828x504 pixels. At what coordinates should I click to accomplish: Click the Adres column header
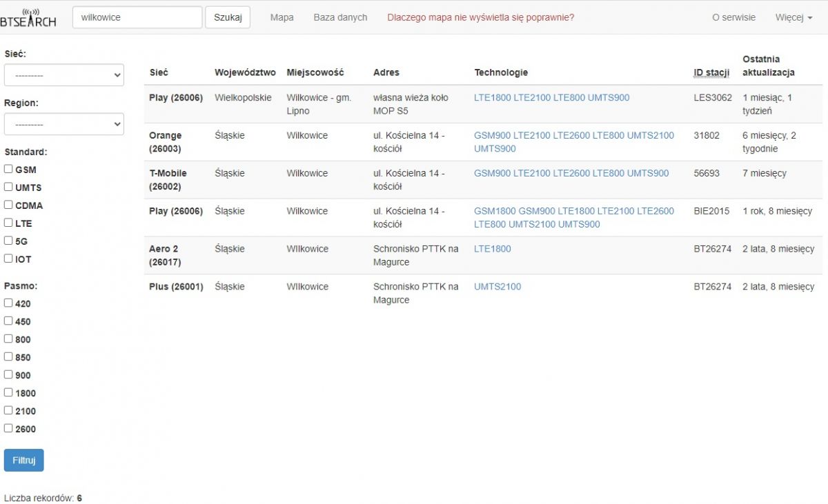point(386,72)
